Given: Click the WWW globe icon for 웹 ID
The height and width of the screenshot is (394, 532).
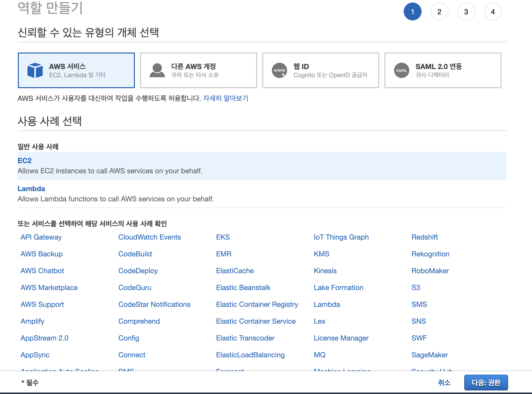Looking at the screenshot, I should point(279,70).
